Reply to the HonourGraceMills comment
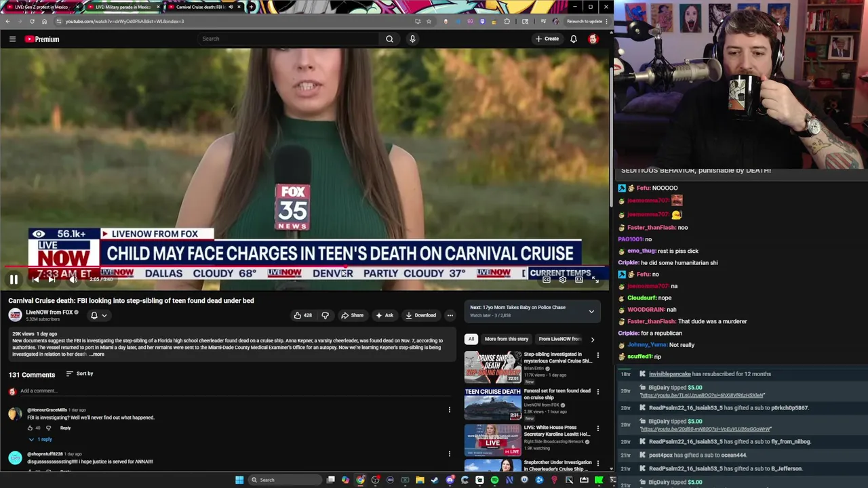The image size is (868, 488). [x=65, y=428]
